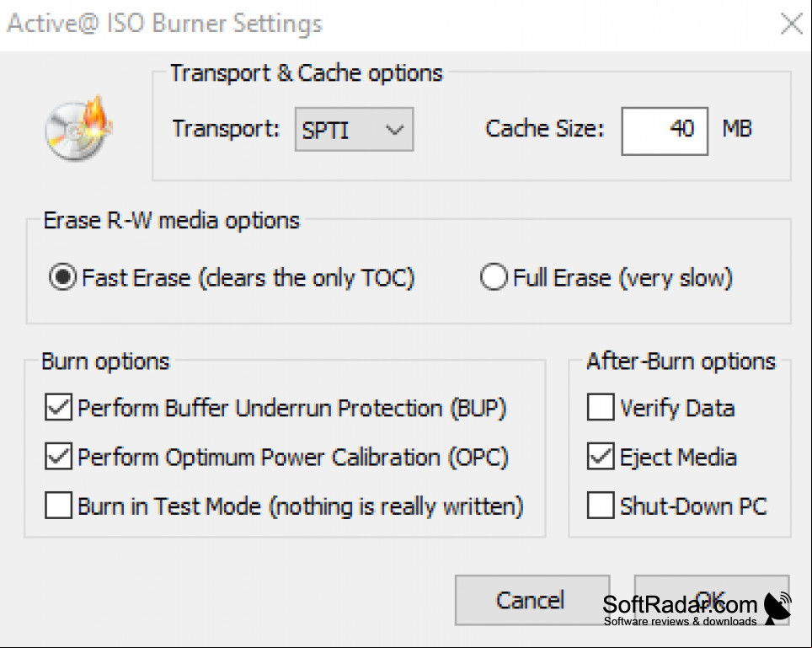Open the Transport SPTI dropdown
This screenshot has height=648, width=812.
(354, 130)
